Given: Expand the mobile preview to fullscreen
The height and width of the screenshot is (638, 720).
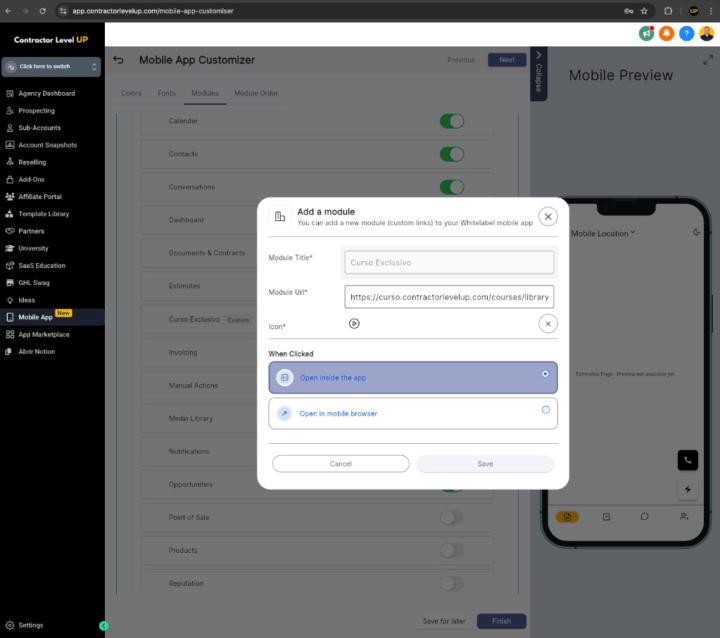Looking at the screenshot, I should (x=708, y=60).
